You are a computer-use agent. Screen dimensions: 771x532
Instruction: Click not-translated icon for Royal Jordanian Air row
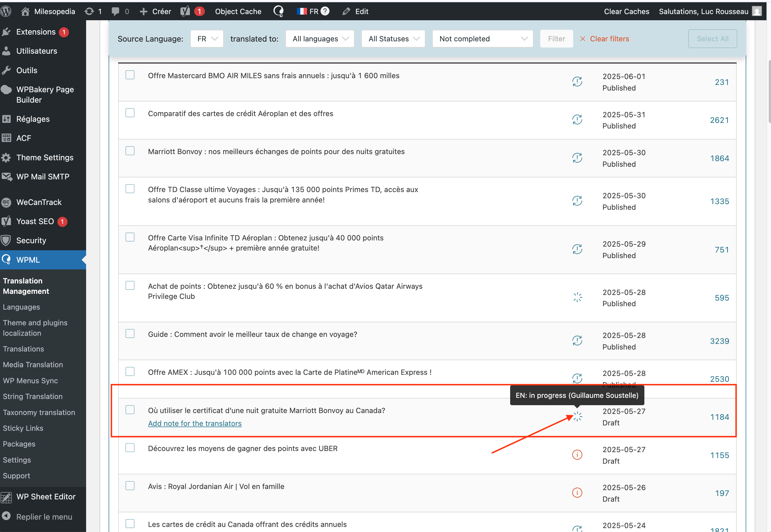577,493
